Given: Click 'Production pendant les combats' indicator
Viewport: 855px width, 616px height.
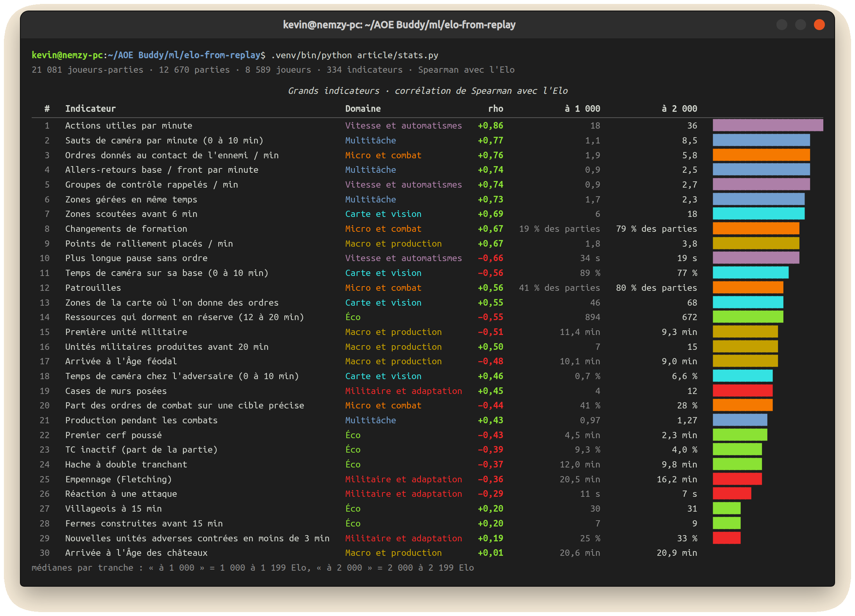Looking at the screenshot, I should tap(141, 420).
